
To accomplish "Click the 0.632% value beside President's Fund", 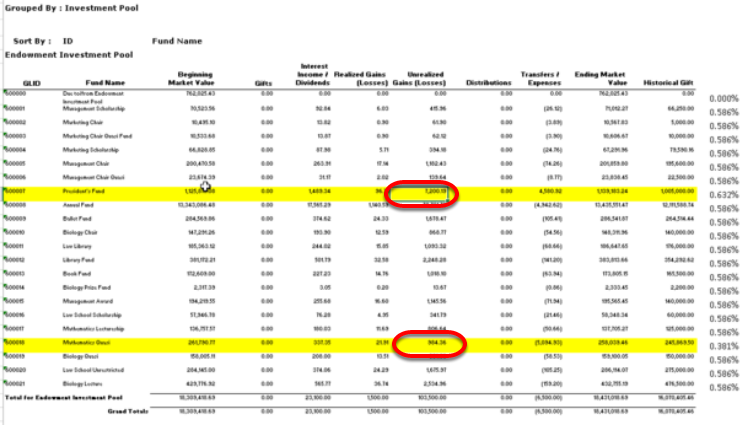I will coord(724,195).
